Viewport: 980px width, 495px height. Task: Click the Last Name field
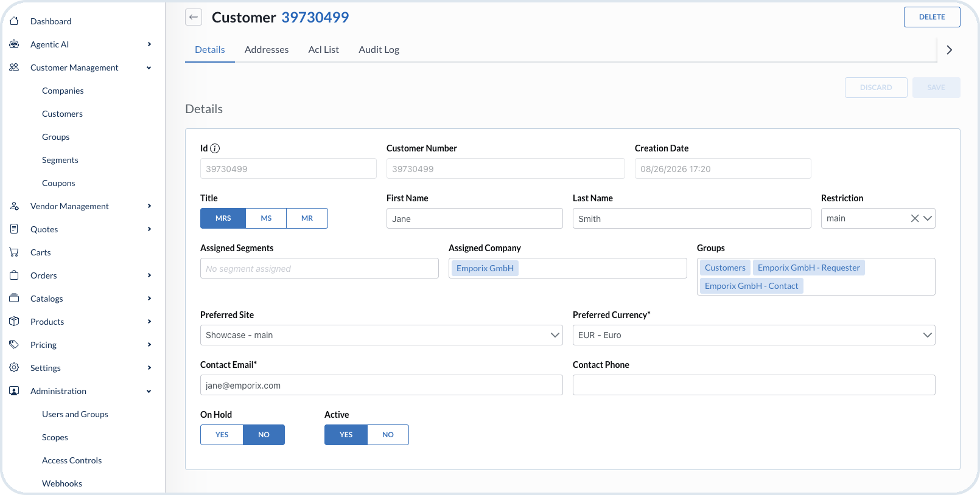pos(692,218)
